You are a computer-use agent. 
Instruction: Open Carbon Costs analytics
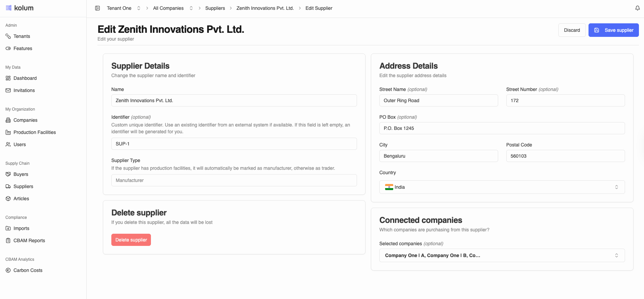coord(28,270)
